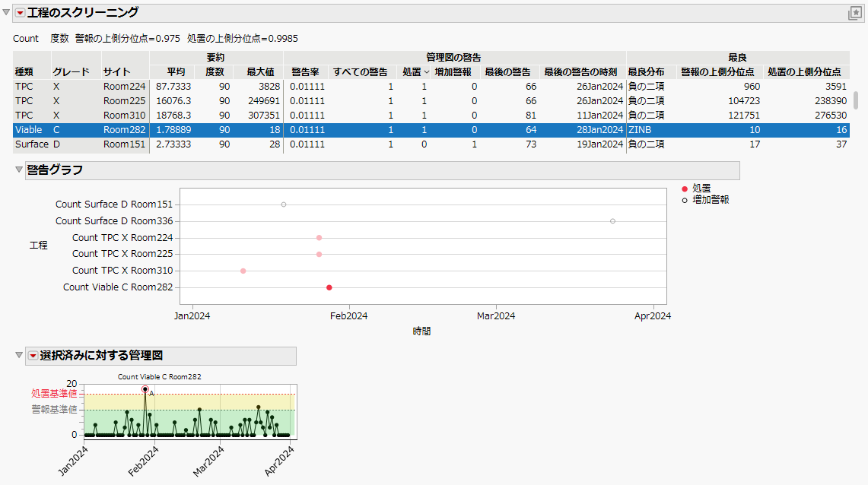The image size is (868, 485).
Task: Click the グレード column header
Action: pyautogui.click(x=71, y=72)
